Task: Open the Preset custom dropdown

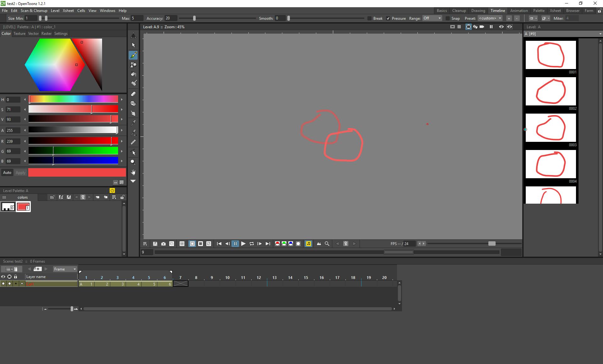Action: [490, 19]
